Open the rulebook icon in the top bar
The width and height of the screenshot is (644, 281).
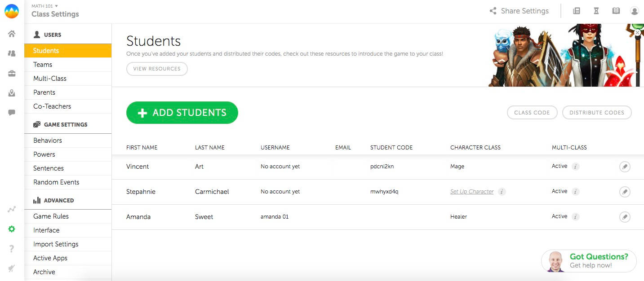pyautogui.click(x=616, y=10)
